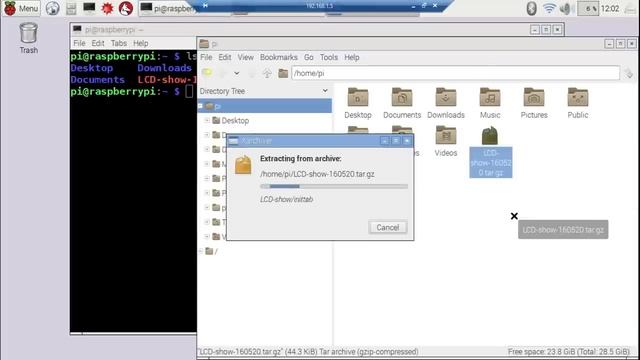Click Documents in terminal ls output
The image size is (640, 360).
pos(98,80)
